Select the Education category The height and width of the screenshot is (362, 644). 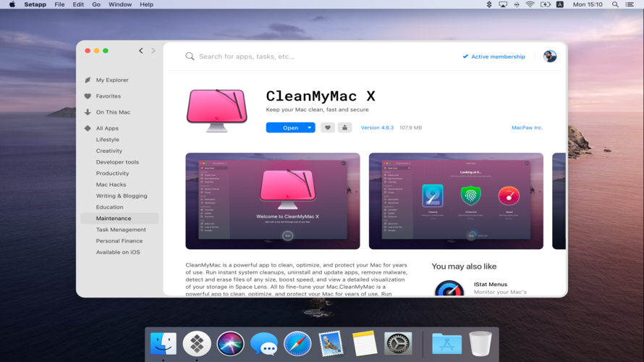pyautogui.click(x=110, y=207)
